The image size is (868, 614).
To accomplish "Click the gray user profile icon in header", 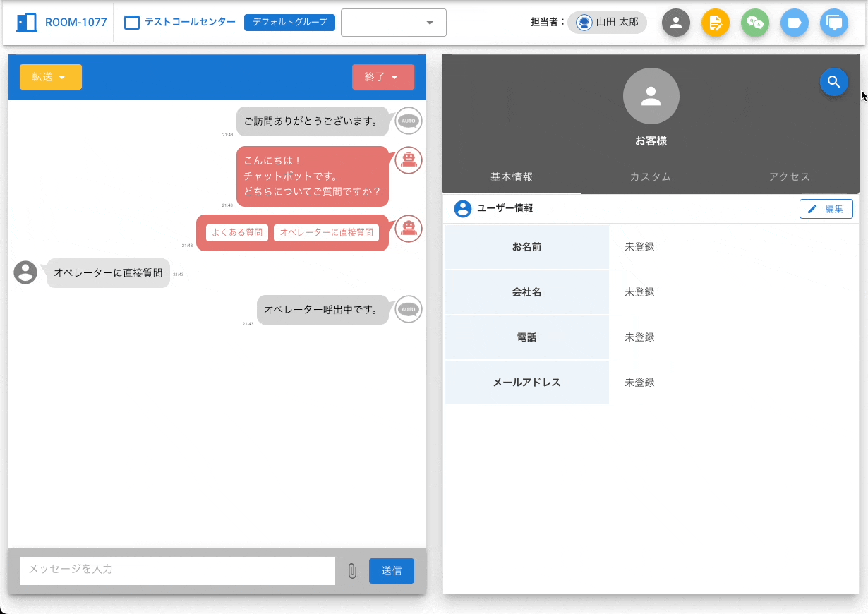I will (x=676, y=23).
